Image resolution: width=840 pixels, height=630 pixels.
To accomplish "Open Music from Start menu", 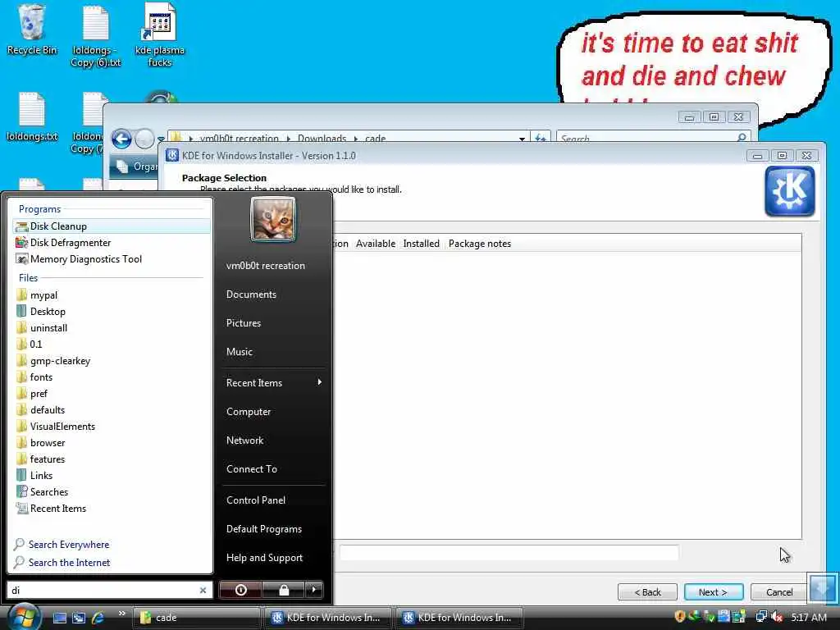I will [240, 352].
